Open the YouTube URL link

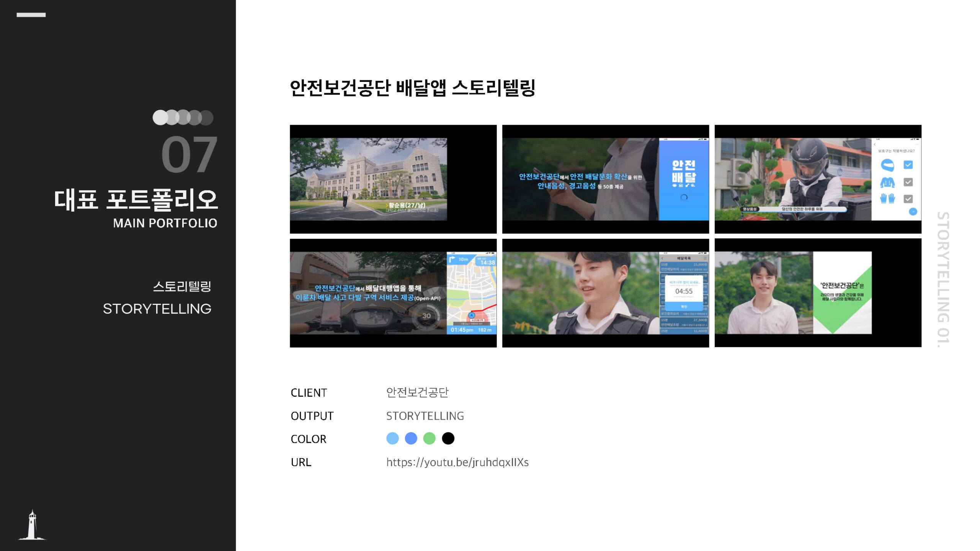click(x=457, y=462)
